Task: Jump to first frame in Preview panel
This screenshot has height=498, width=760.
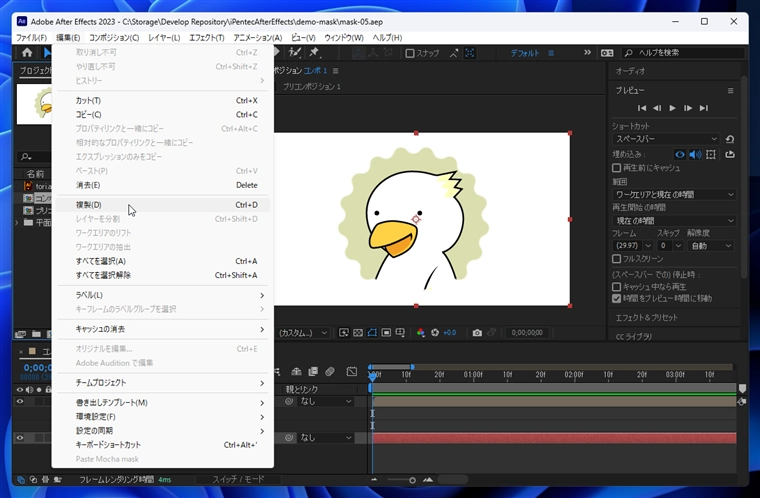Action: (642, 108)
